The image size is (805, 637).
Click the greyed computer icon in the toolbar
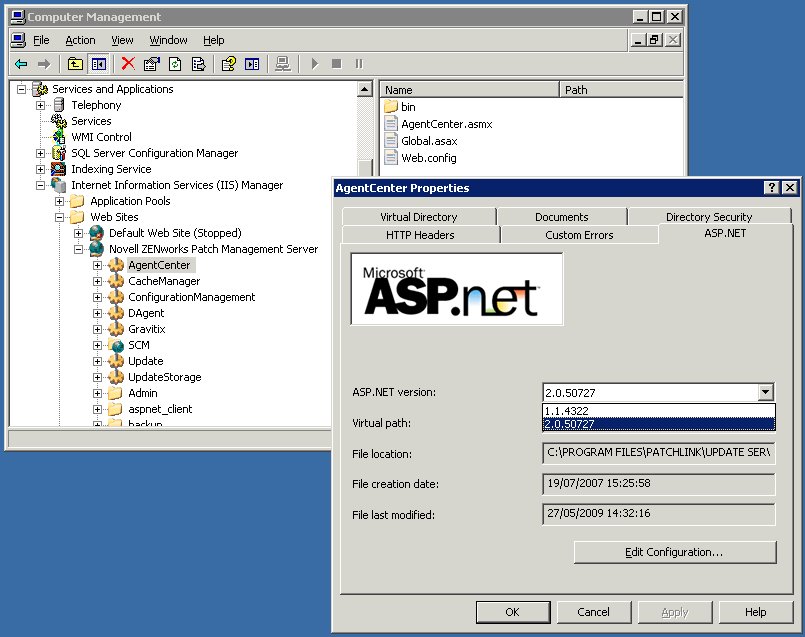click(283, 64)
